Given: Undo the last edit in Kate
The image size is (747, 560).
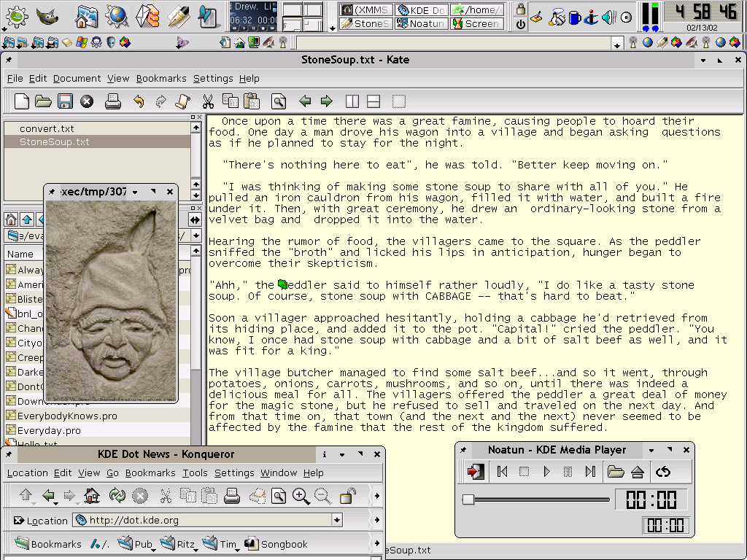Looking at the screenshot, I should (139, 101).
